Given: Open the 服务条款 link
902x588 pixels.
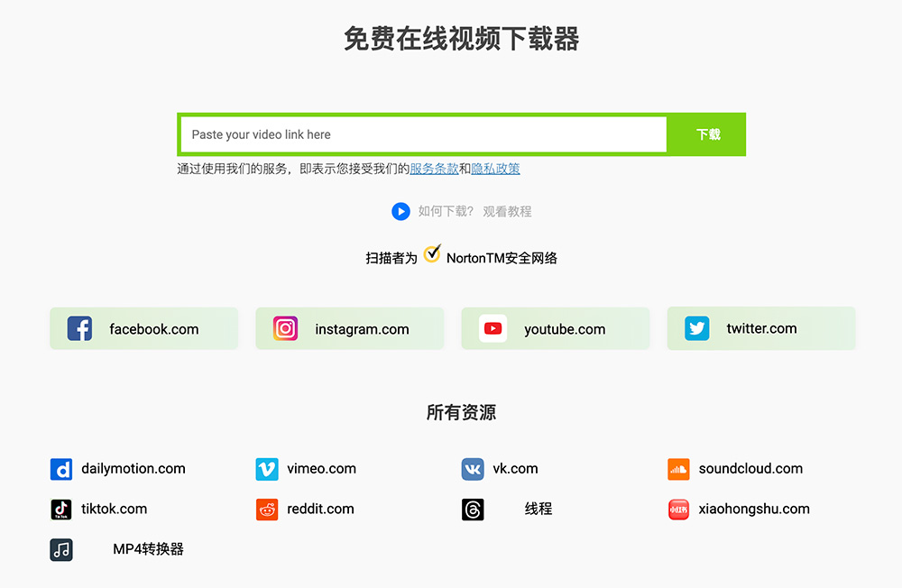Looking at the screenshot, I should tap(435, 169).
